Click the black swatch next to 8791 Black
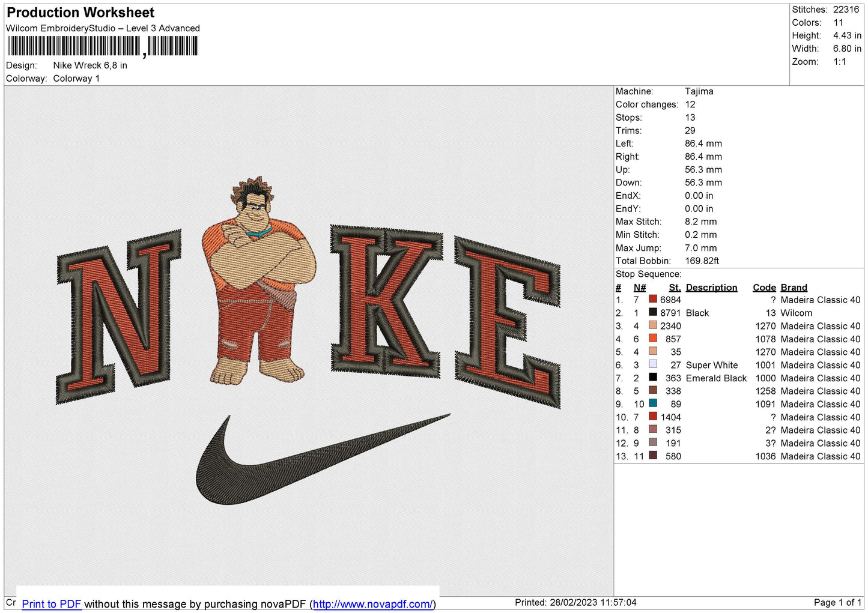Screen dimensions: 868x613 (653, 312)
